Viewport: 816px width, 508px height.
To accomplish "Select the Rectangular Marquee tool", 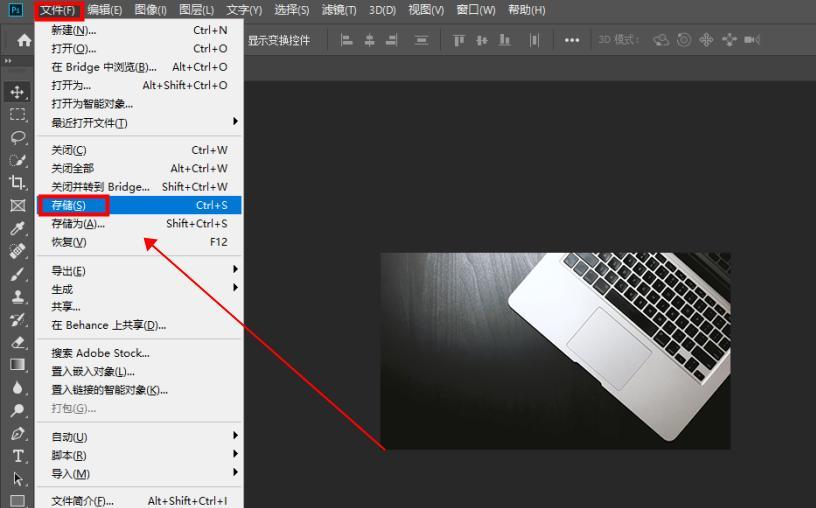I will coord(17,115).
